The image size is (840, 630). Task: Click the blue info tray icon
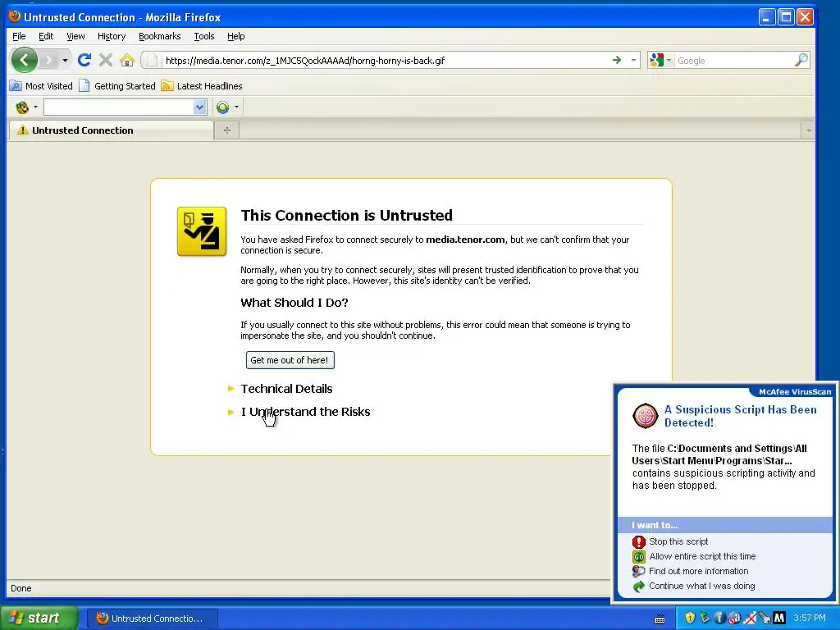(720, 619)
